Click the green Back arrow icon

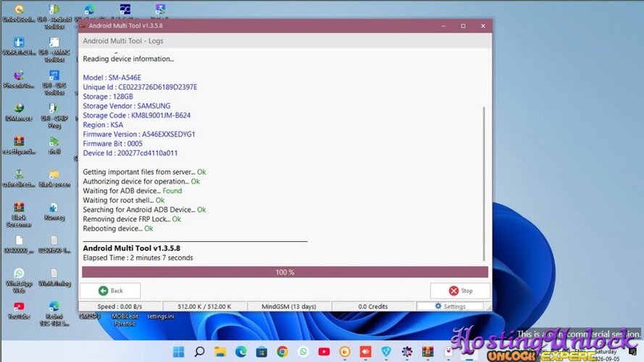(103, 290)
